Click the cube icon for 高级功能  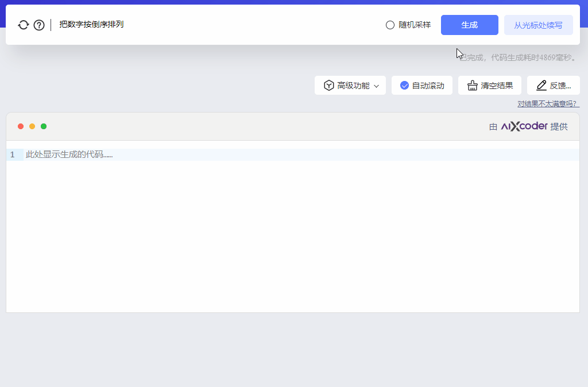[x=329, y=86]
